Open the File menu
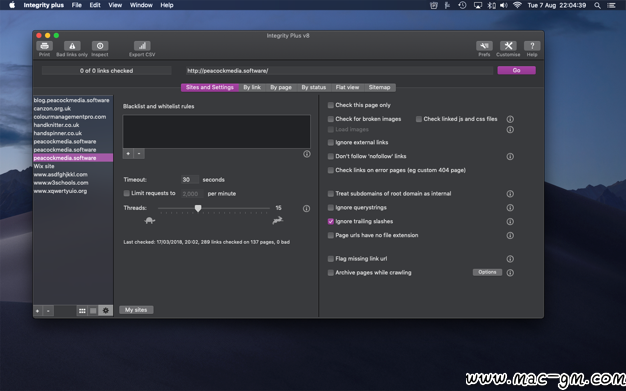Image resolution: width=626 pixels, height=391 pixels. coord(77,5)
